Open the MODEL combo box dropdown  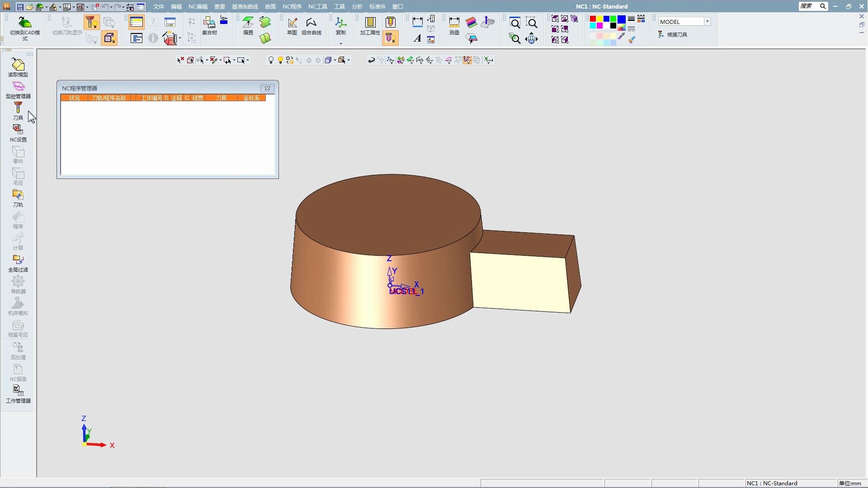coord(708,22)
